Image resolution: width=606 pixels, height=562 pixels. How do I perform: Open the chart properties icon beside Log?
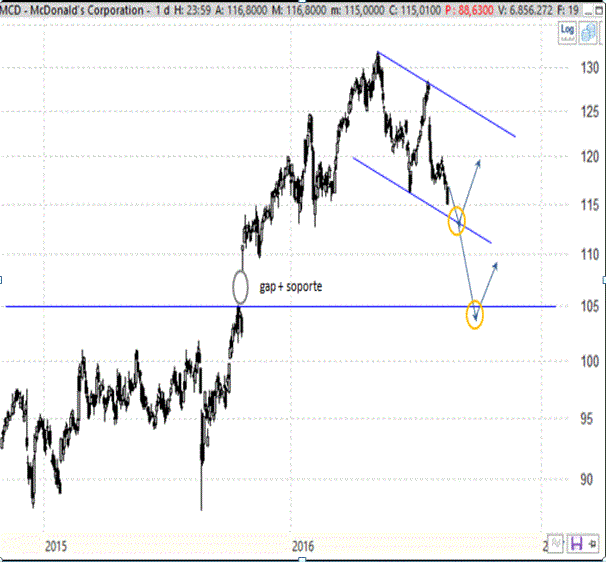coord(588,33)
